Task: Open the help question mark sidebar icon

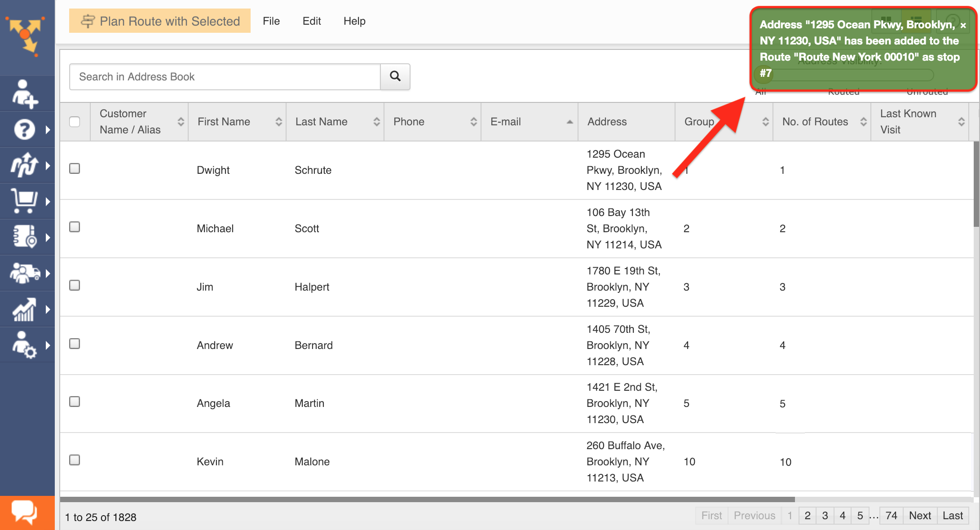Action: tap(25, 130)
